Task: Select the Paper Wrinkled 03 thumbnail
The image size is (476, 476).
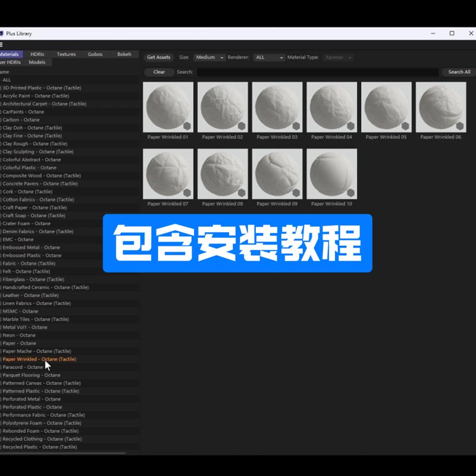Action: point(277,107)
